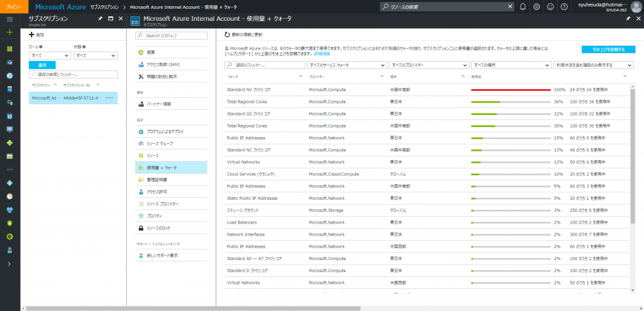Pin the サブスクリプション blade
The image size is (644, 311).
tap(100, 19)
